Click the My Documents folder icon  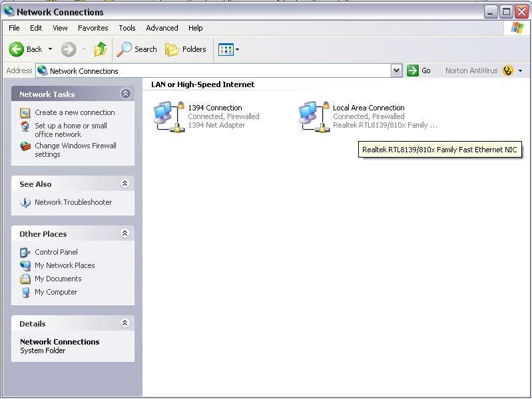pos(25,279)
